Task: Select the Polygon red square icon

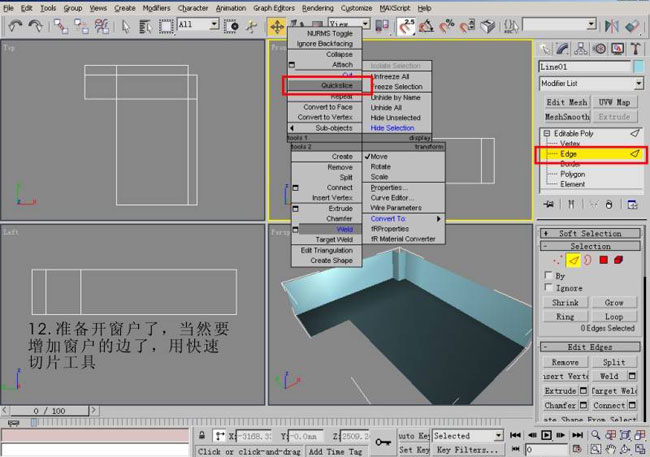Action: (x=604, y=260)
